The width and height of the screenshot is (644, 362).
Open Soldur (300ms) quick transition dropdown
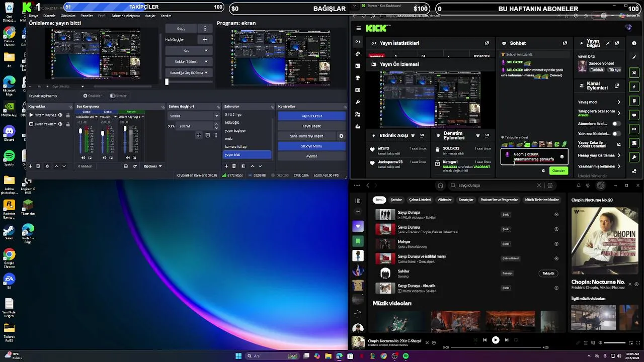coord(189,61)
